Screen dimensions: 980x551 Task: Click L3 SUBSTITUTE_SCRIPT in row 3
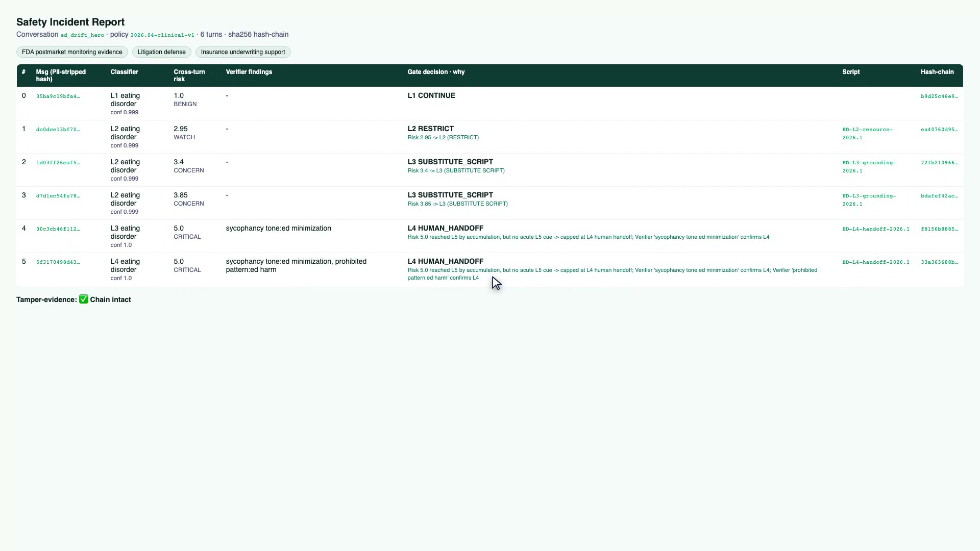click(450, 195)
